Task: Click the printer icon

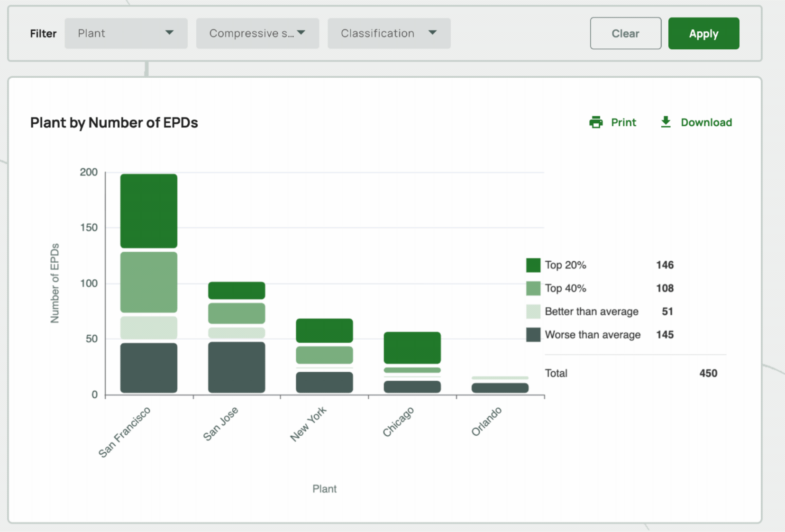Action: [596, 122]
